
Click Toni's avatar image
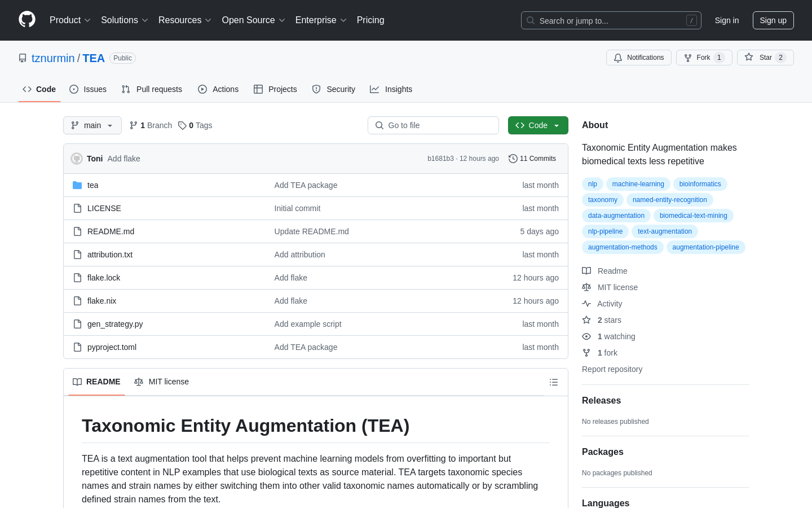[x=77, y=159]
